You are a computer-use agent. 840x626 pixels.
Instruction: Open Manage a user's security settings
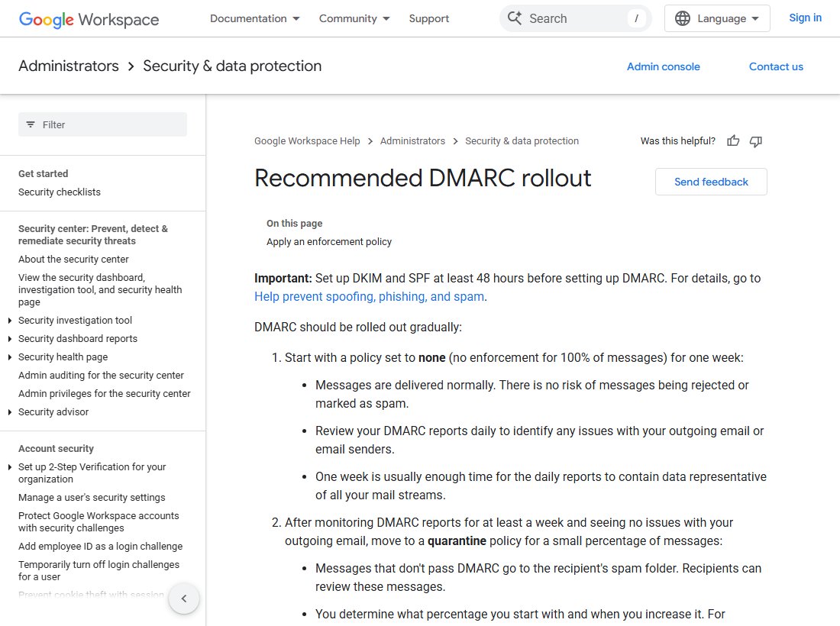click(x=92, y=498)
